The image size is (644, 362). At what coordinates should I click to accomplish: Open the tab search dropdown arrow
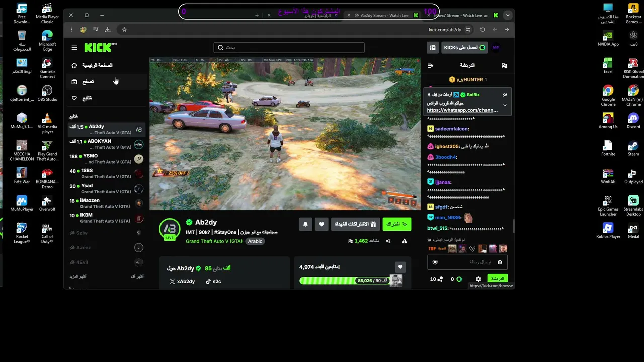click(x=508, y=15)
